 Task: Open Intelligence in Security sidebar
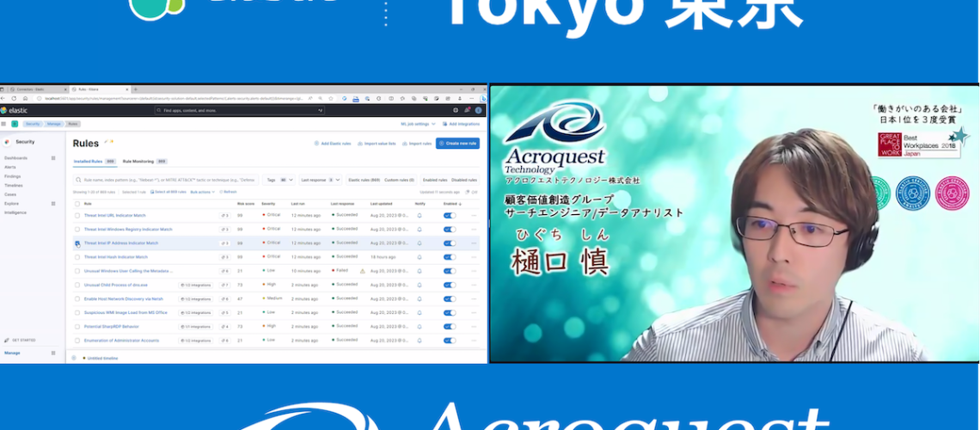(15, 212)
